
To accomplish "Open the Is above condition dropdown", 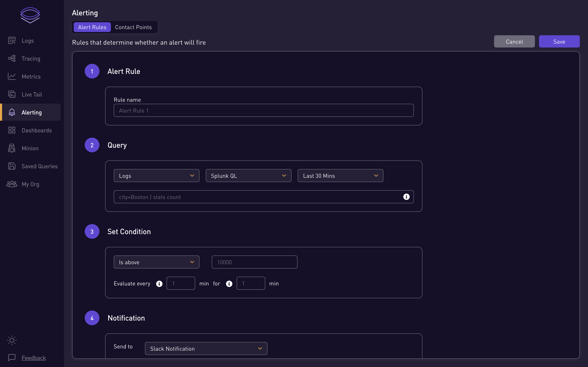I will (x=156, y=262).
